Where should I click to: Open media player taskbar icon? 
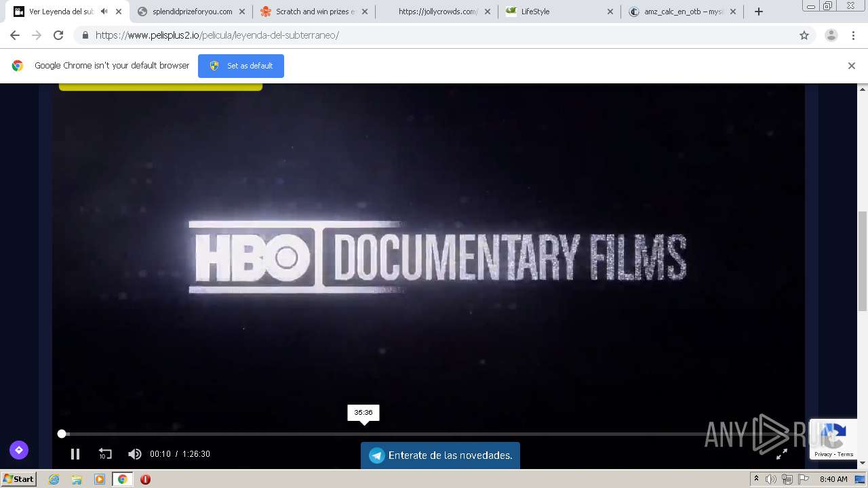tap(99, 479)
